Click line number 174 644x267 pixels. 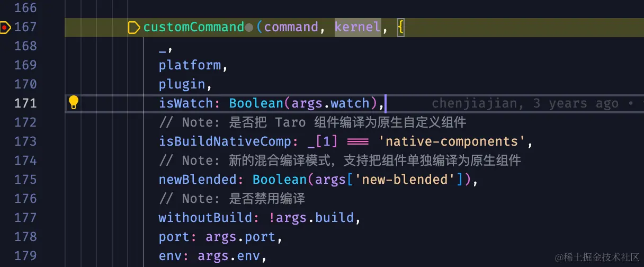[26, 161]
